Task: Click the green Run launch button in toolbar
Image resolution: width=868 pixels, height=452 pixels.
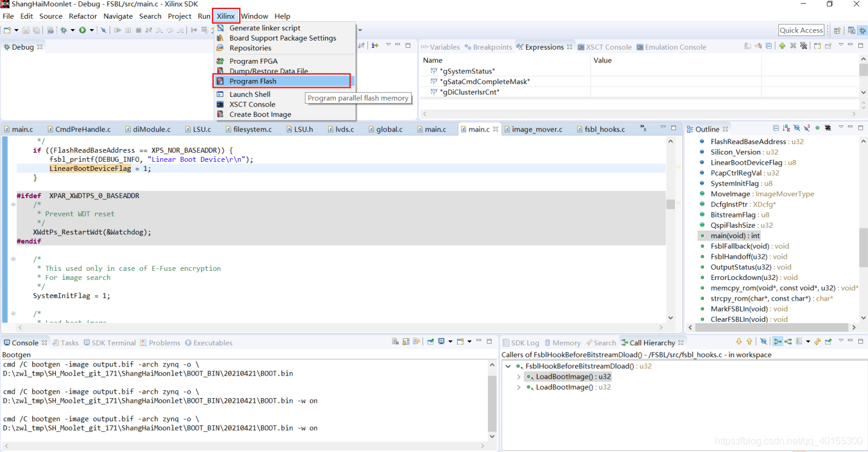Action: tap(82, 30)
